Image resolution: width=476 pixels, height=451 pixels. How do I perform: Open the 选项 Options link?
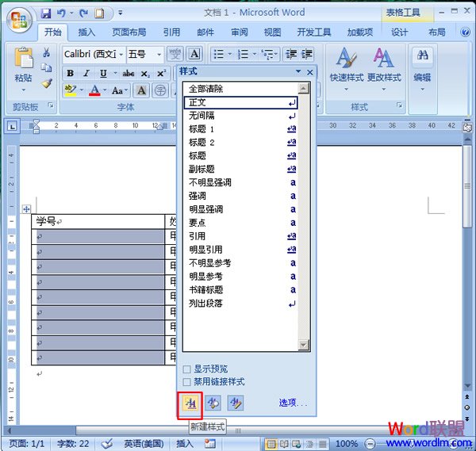(293, 403)
